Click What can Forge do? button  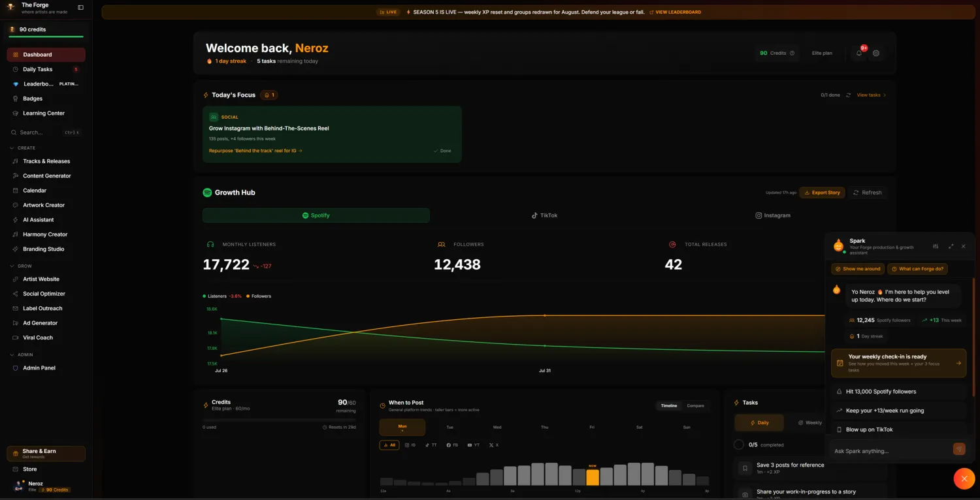tap(917, 269)
